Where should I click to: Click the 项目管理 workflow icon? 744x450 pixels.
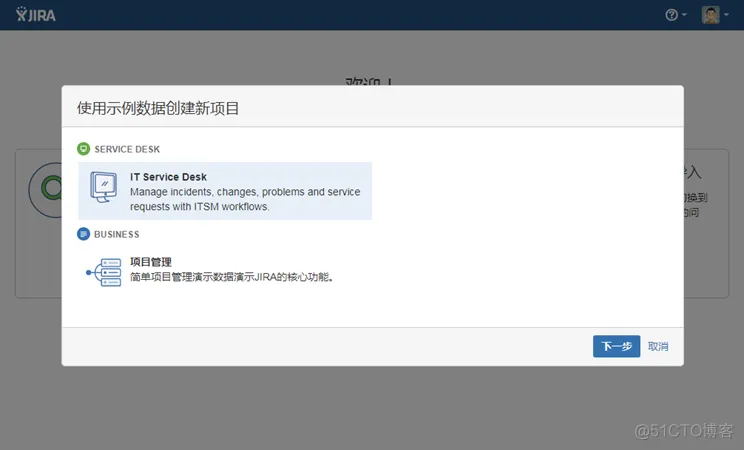click(103, 272)
